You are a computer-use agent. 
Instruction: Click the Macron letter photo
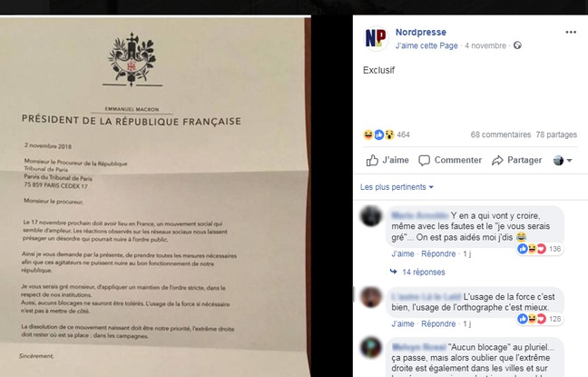tap(155, 196)
